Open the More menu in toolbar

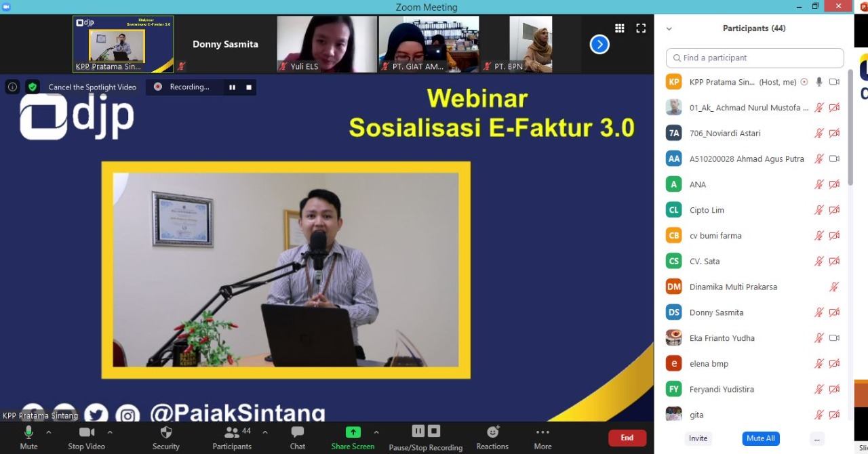[542, 433]
